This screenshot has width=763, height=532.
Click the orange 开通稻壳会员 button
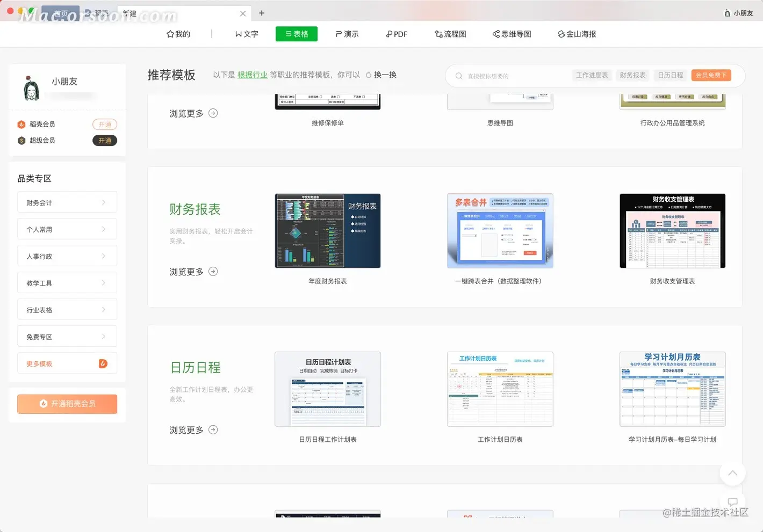point(67,404)
